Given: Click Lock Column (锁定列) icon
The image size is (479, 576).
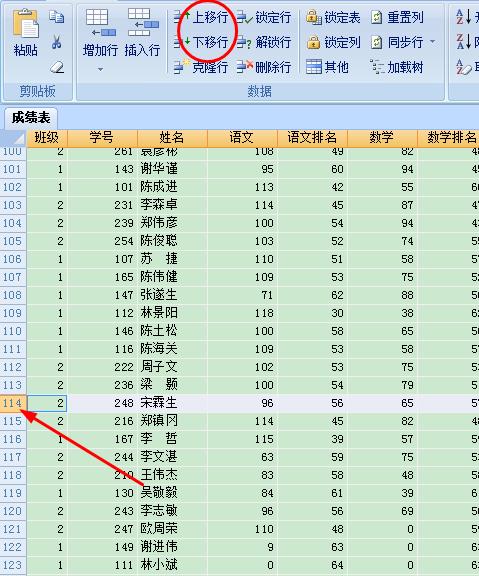Looking at the screenshot, I should coord(314,42).
